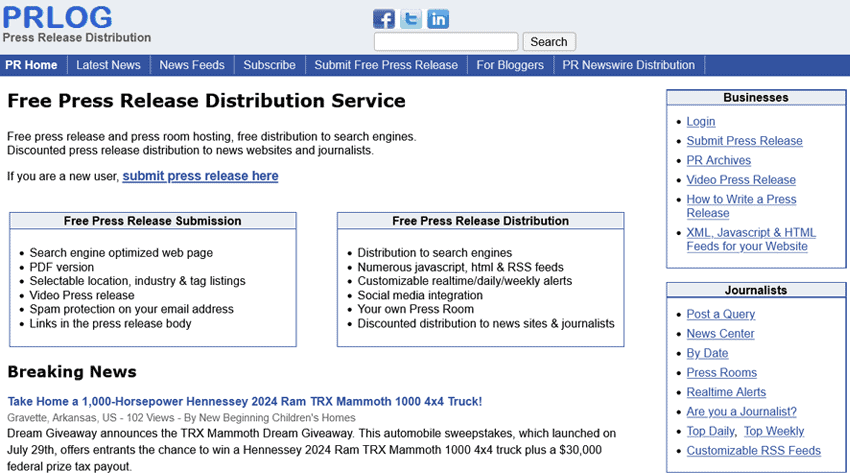Open For Bloggers menu item
Viewport: 850px width, 476px height.
click(510, 65)
